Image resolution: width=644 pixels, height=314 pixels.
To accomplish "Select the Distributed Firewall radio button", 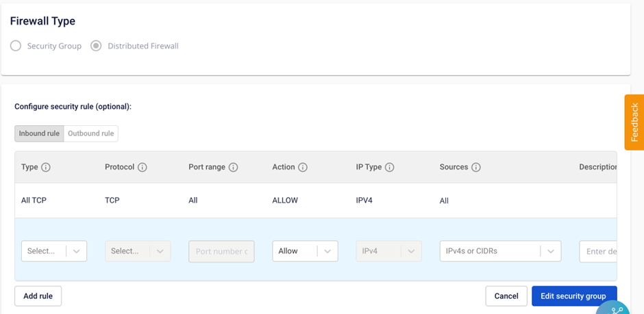I will coord(97,46).
